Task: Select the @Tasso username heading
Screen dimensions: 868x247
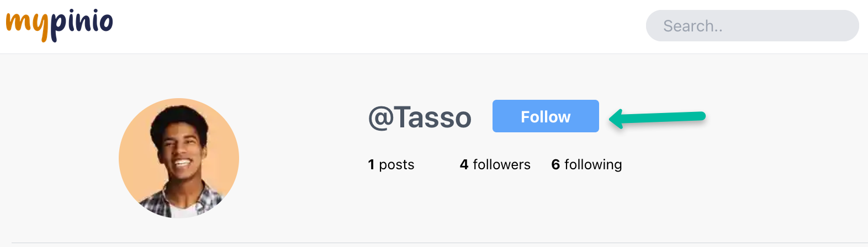Action: coord(420,117)
